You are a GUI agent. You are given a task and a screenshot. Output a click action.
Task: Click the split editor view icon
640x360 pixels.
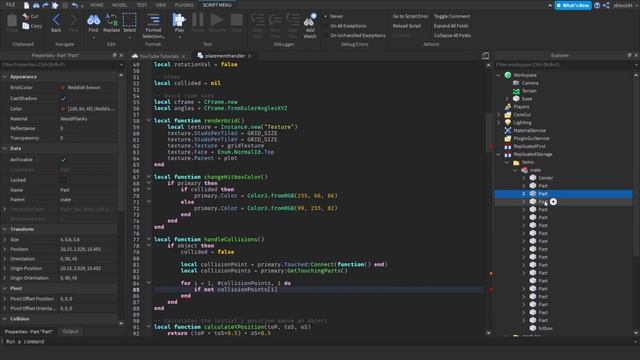click(485, 56)
